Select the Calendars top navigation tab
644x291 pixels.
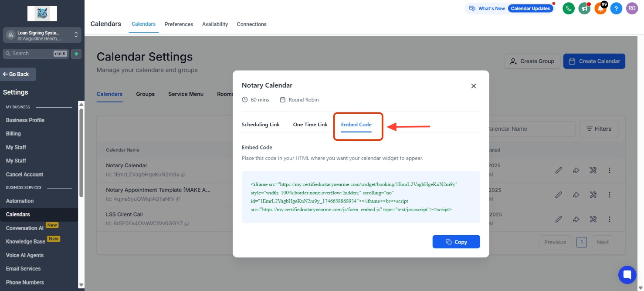click(143, 24)
